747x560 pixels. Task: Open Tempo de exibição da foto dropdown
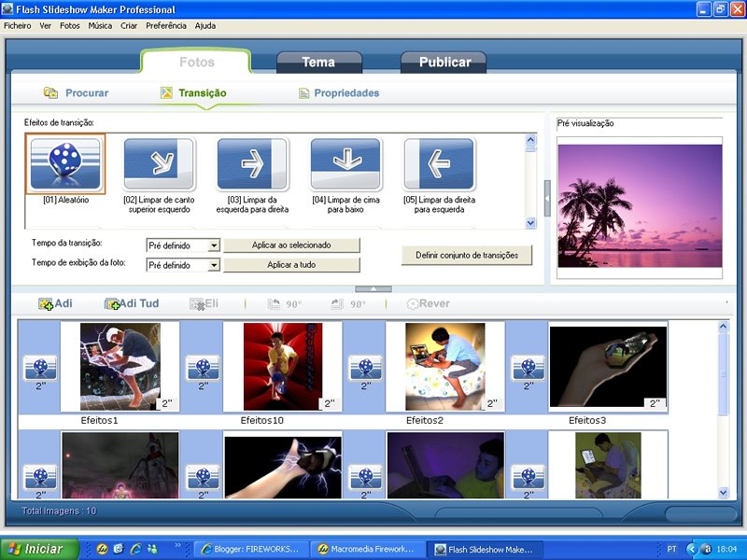pyautogui.click(x=214, y=265)
